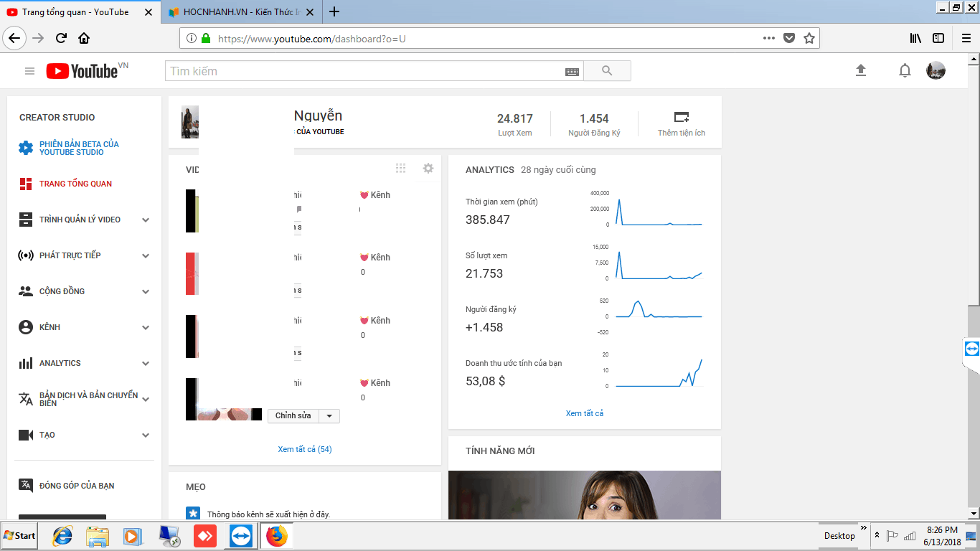Open the TeamViewer side panel tab
Viewport: 980px width, 551px height.
pyautogui.click(x=971, y=349)
